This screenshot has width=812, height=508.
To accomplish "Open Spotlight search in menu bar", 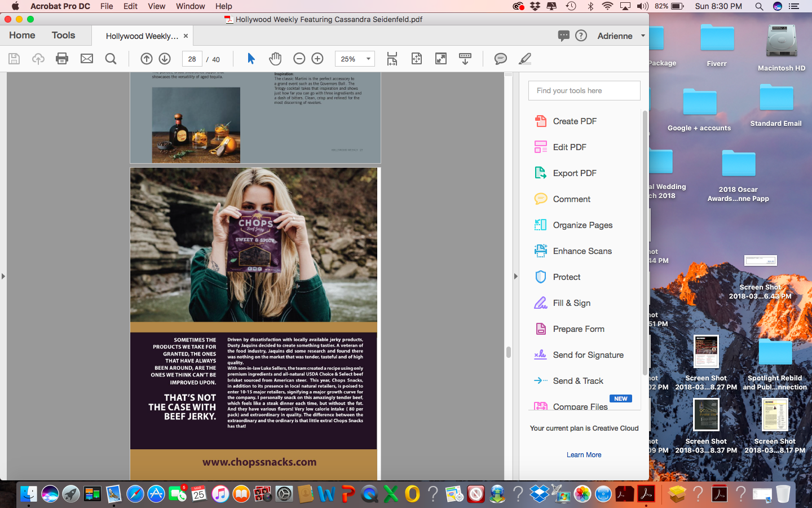I will coord(759,6).
